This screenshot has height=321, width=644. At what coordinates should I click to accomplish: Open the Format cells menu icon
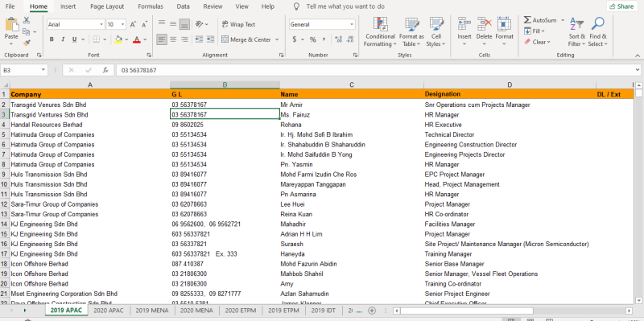tap(504, 24)
